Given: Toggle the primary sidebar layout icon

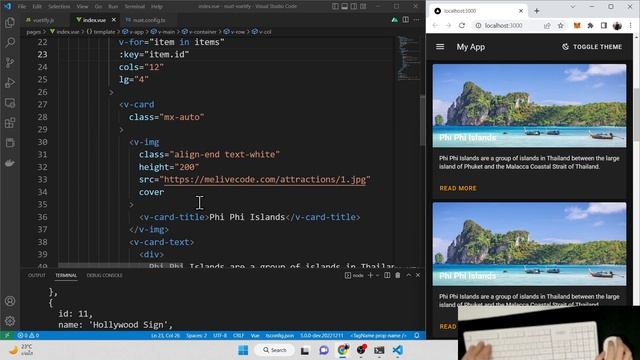Looking at the screenshot, I should [x=335, y=6].
